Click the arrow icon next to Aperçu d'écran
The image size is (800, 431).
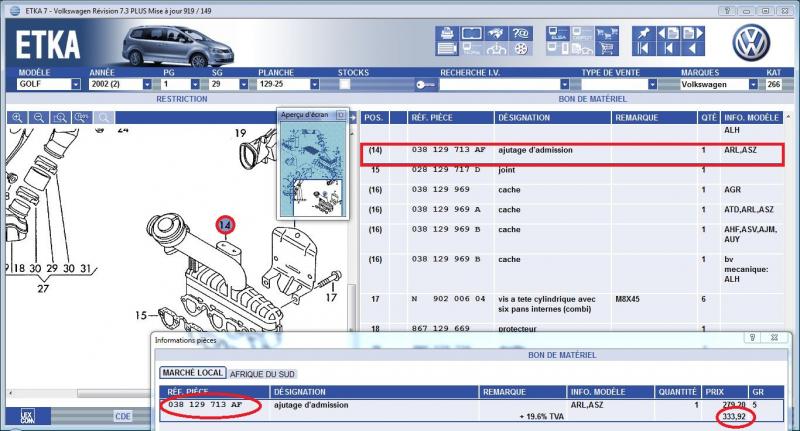pyautogui.click(x=352, y=118)
